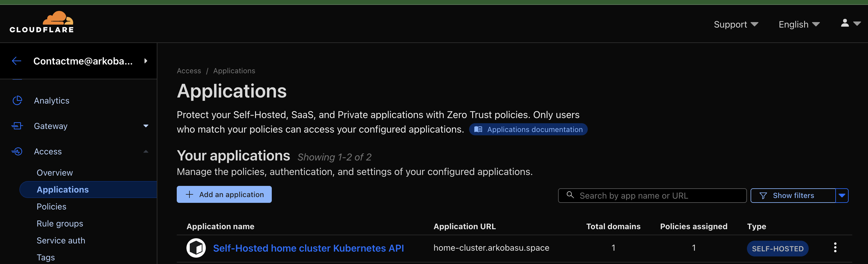The width and height of the screenshot is (868, 264).
Task: Click Add an application button
Action: pyautogui.click(x=224, y=195)
